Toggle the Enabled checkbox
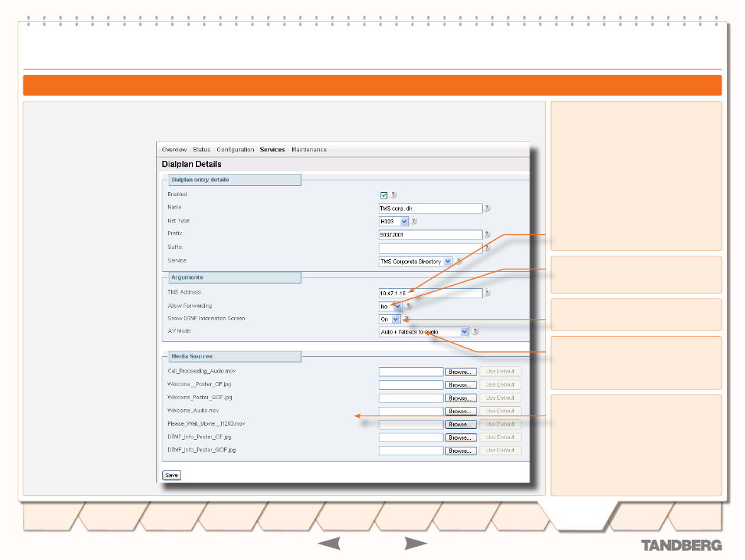The image size is (745, 560). [x=384, y=195]
